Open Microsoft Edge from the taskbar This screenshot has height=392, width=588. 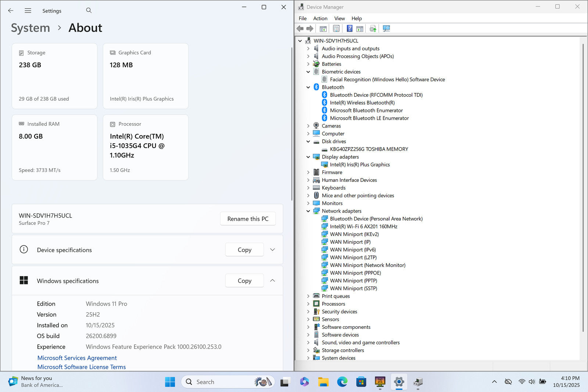pos(342,382)
